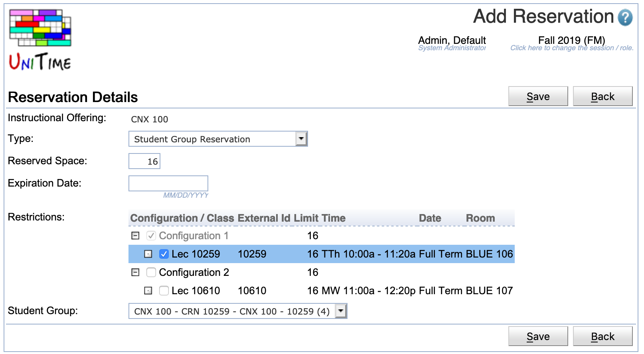Open the Add Reservation help icon
The width and height of the screenshot is (644, 354).
[x=625, y=18]
